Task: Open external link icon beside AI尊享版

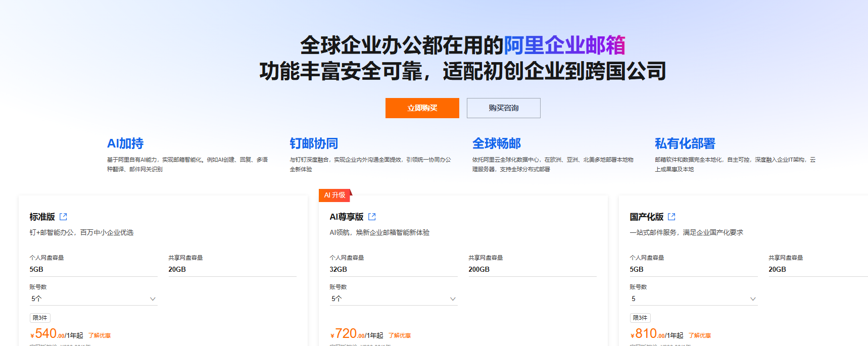Action: pyautogui.click(x=372, y=217)
